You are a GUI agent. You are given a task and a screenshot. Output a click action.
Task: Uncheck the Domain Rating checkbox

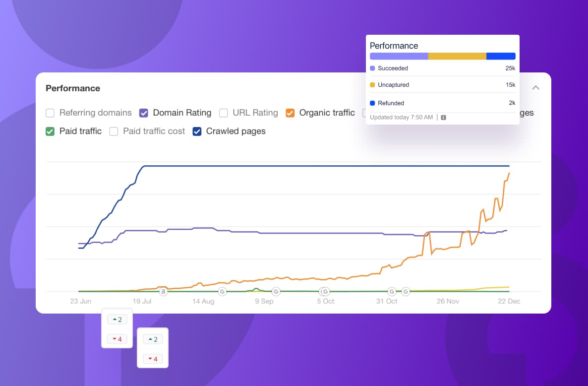tap(144, 113)
